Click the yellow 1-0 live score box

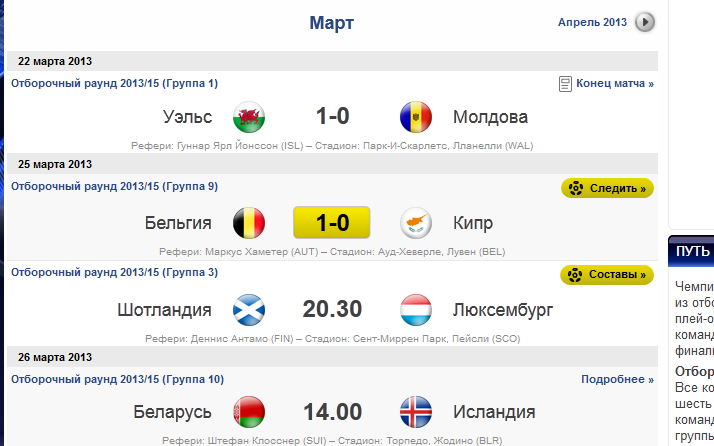click(x=332, y=222)
